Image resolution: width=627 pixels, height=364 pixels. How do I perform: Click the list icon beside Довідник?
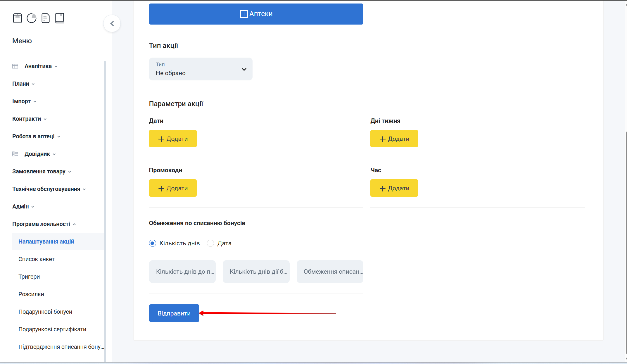15,154
